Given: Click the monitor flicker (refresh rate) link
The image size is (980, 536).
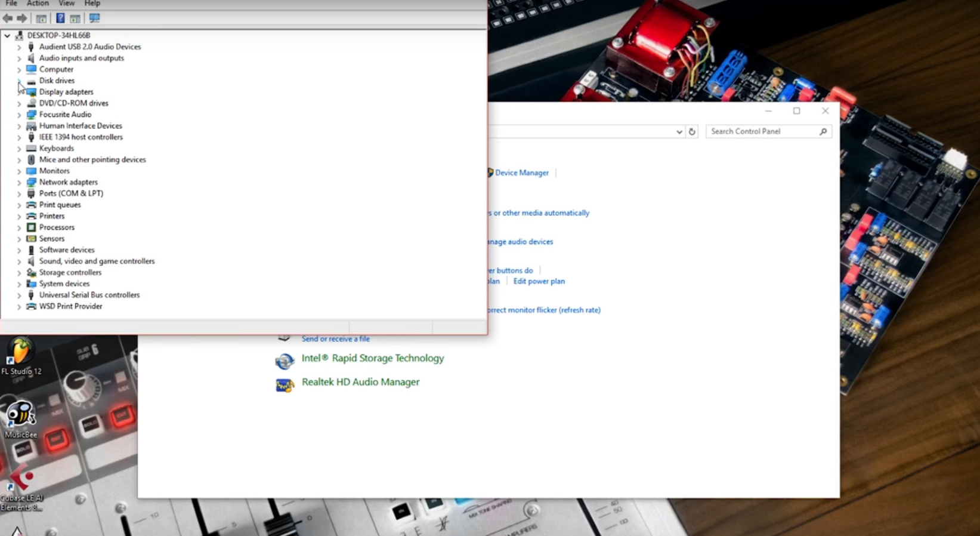Looking at the screenshot, I should 545,310.
